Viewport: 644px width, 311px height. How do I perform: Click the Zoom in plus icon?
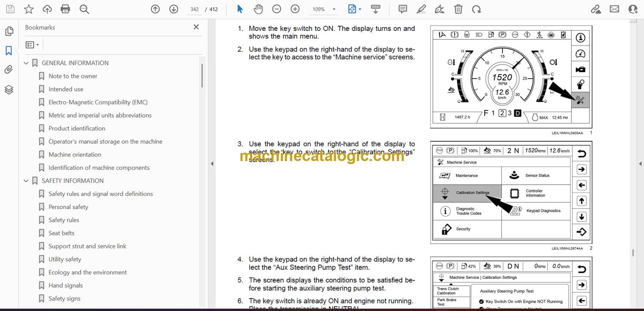(x=295, y=9)
